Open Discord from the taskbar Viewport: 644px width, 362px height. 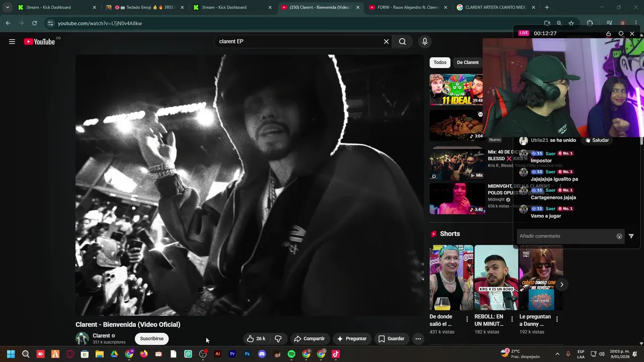tap(262, 354)
